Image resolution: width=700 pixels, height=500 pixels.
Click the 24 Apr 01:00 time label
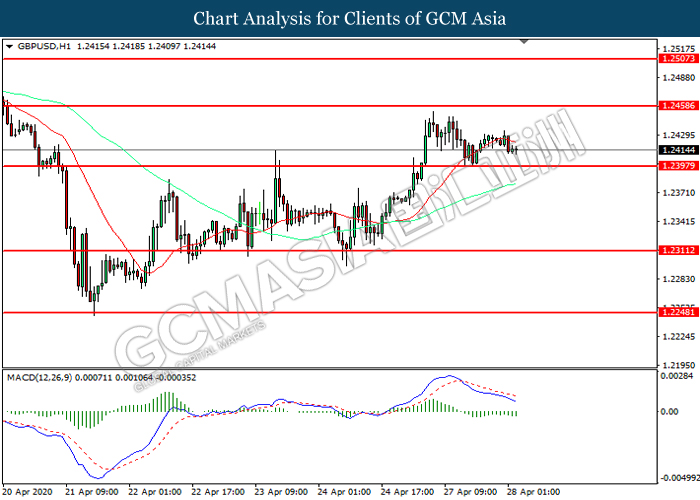click(344, 492)
